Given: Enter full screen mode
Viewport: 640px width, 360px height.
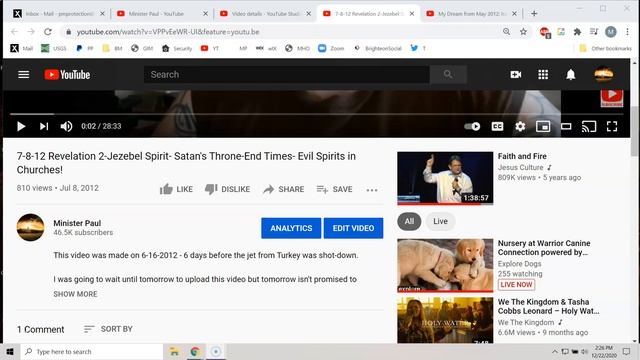Looking at the screenshot, I should 612,127.
